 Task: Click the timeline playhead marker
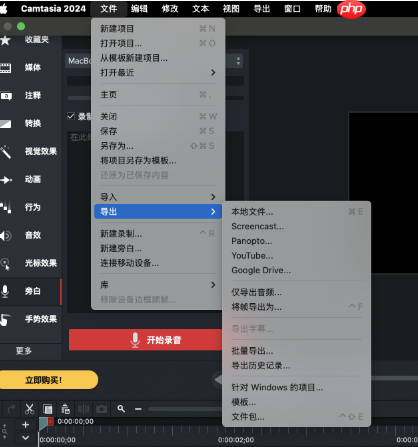tap(43, 423)
